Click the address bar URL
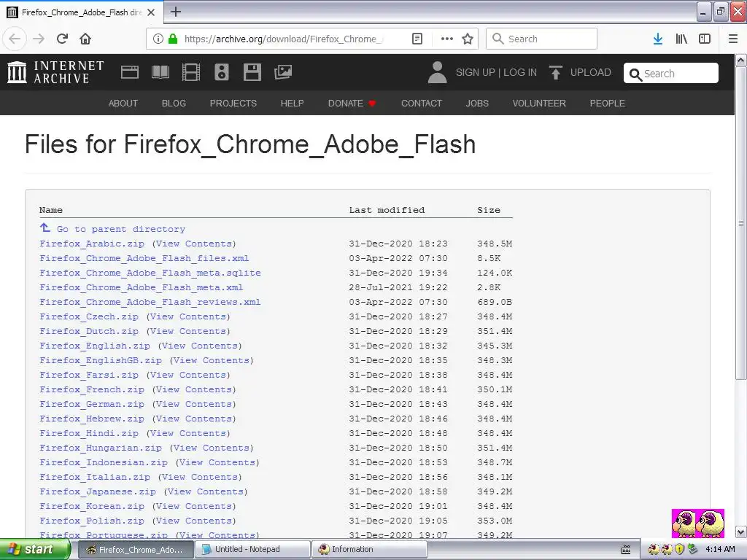 click(284, 39)
